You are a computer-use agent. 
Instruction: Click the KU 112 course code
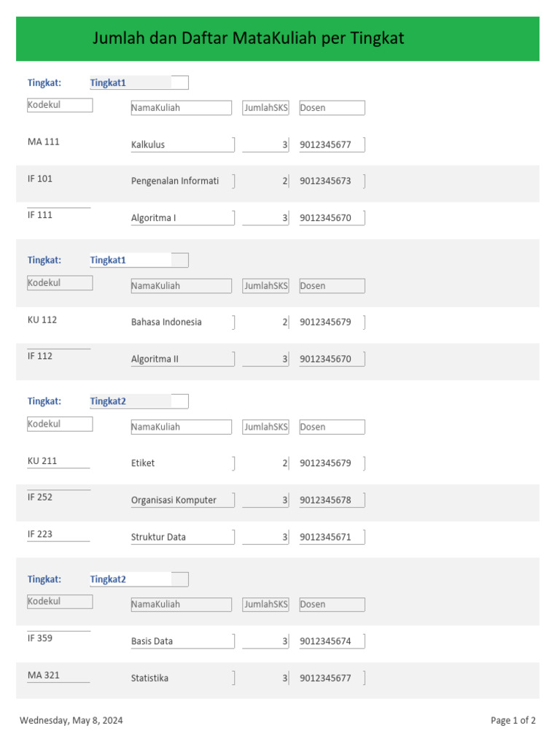[42, 320]
